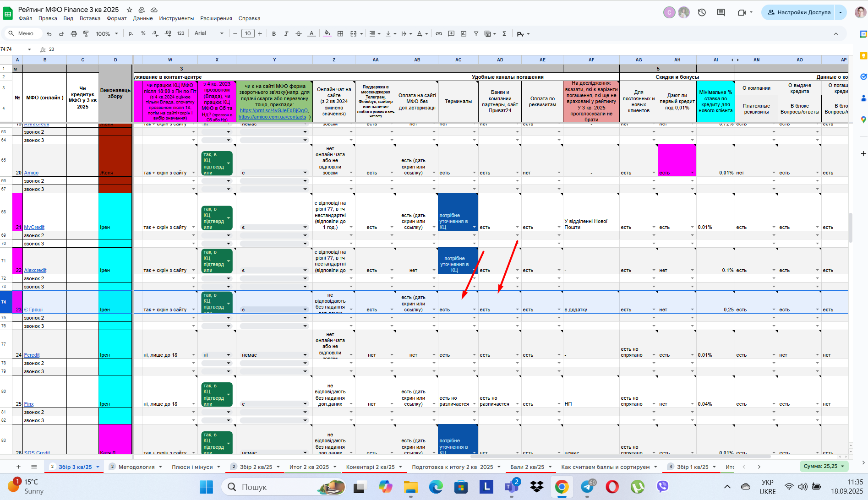
Task: Open the comments icon at top
Action: tap(721, 12)
